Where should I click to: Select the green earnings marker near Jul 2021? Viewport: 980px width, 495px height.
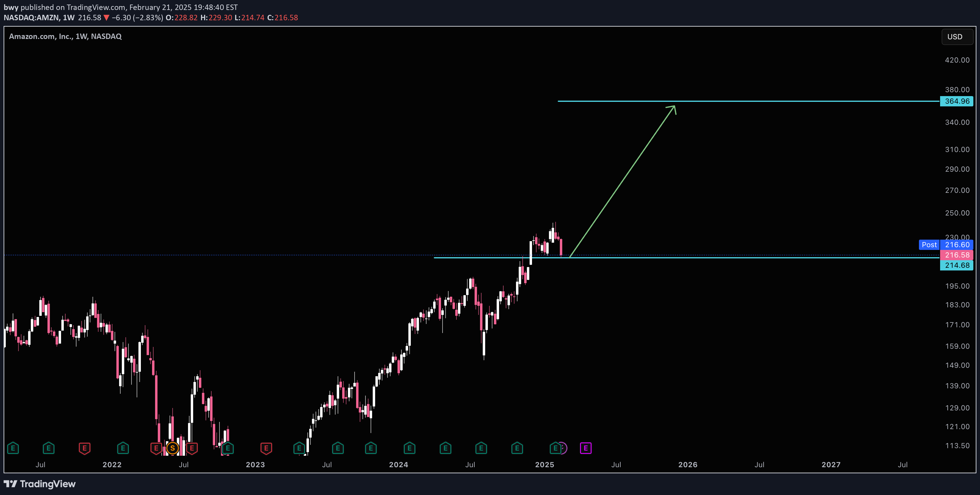click(49, 448)
